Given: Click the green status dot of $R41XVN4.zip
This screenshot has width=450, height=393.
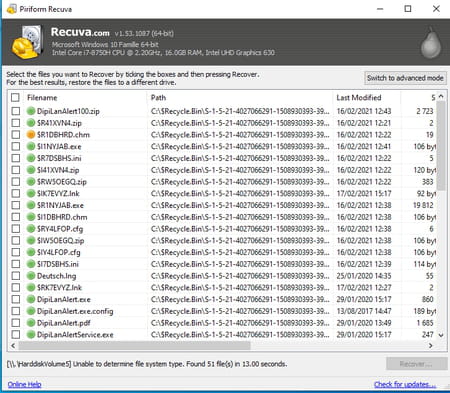Looking at the screenshot, I should pyautogui.click(x=31, y=123).
